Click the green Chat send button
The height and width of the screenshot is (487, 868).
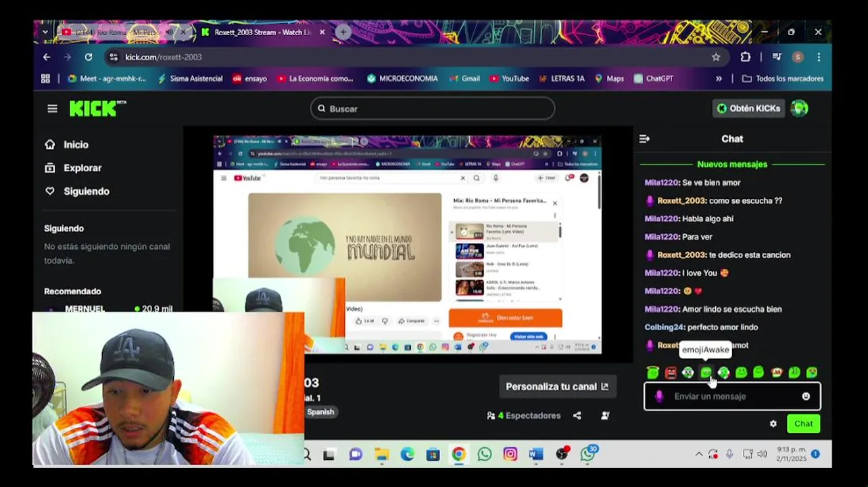(x=803, y=424)
